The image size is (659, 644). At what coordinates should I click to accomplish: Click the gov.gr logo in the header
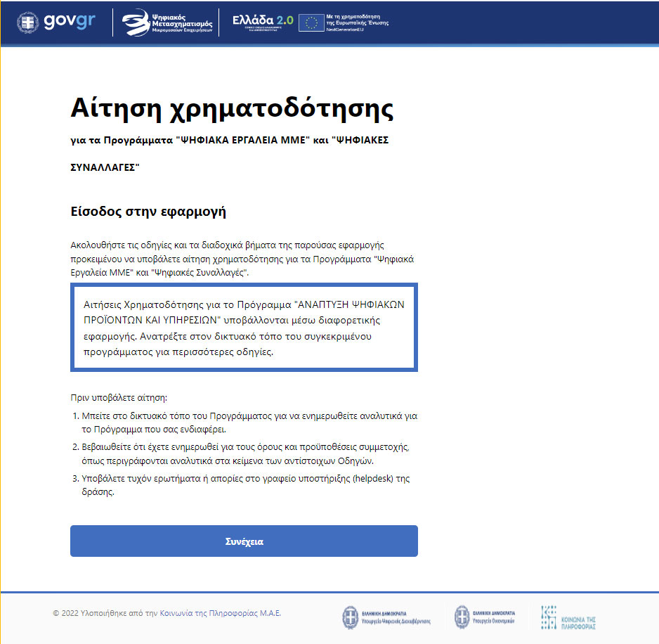60,22
